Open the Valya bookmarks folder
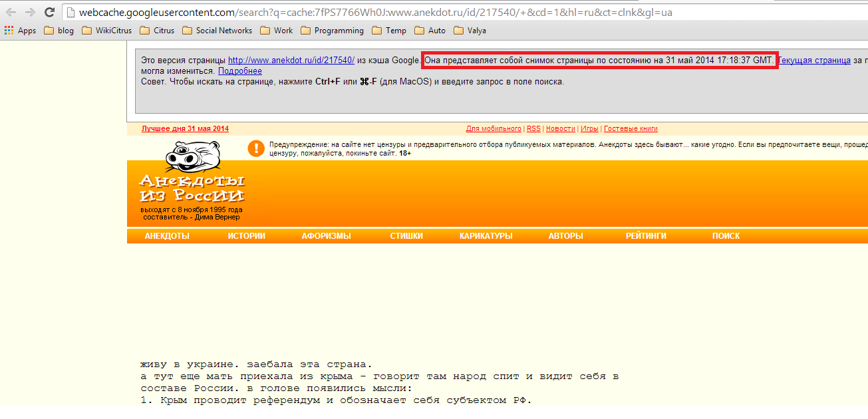 470,31
